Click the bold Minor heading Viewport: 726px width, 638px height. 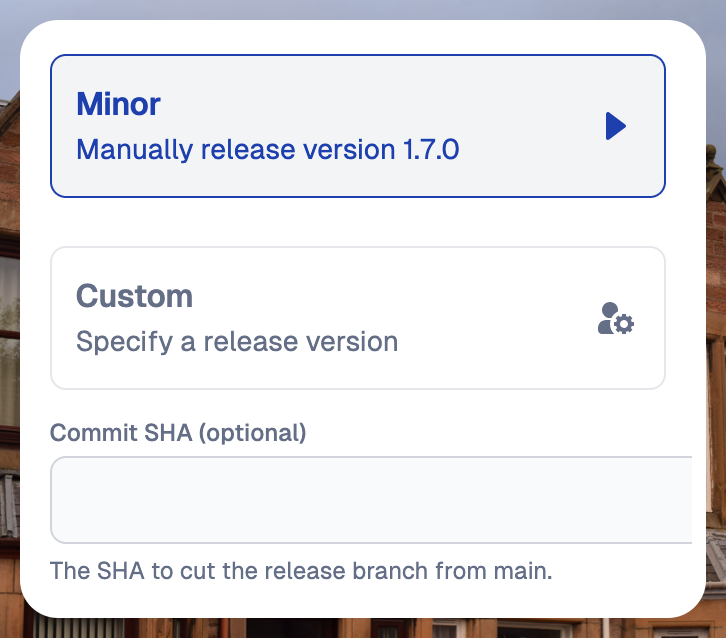118,104
